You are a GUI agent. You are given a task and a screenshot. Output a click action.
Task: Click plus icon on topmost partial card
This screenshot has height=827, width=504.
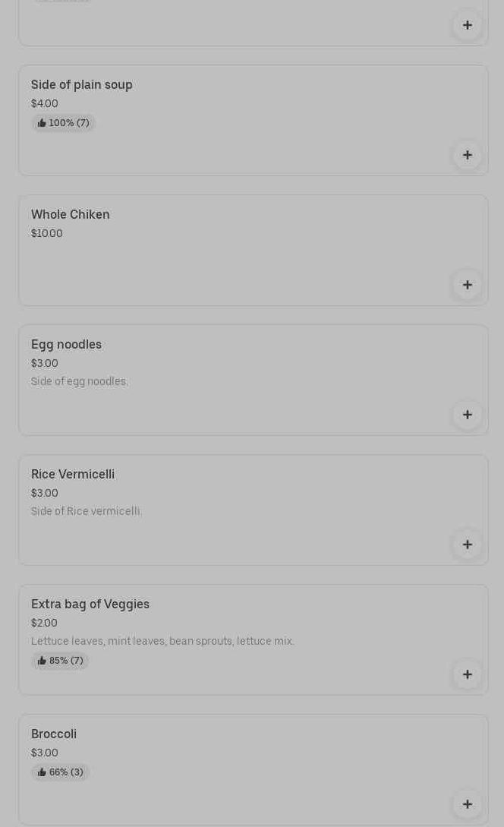(x=467, y=25)
